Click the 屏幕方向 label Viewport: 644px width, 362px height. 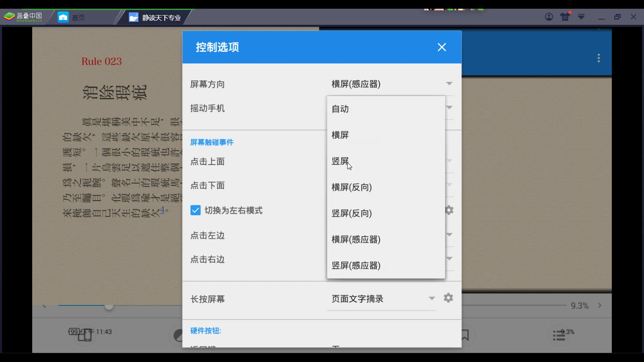point(207,84)
